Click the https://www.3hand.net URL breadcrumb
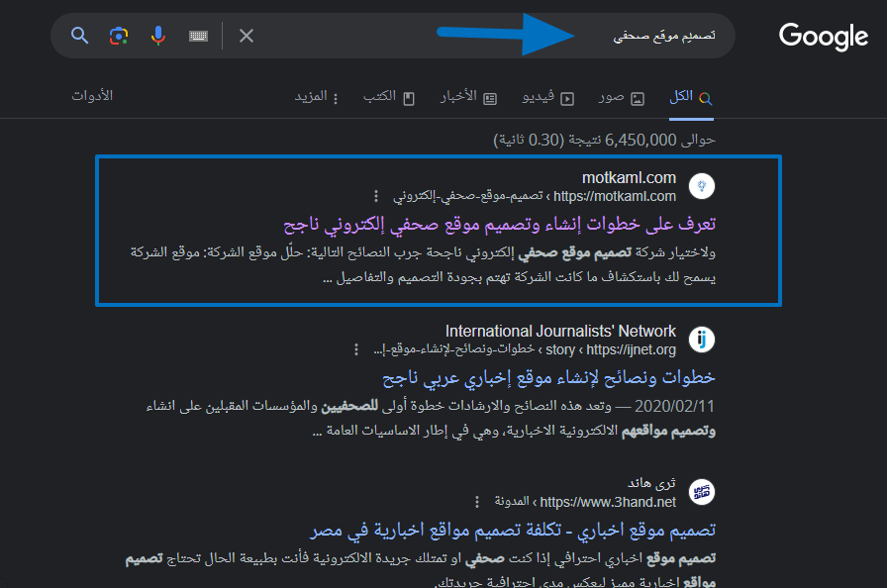887x588 pixels. 608,502
